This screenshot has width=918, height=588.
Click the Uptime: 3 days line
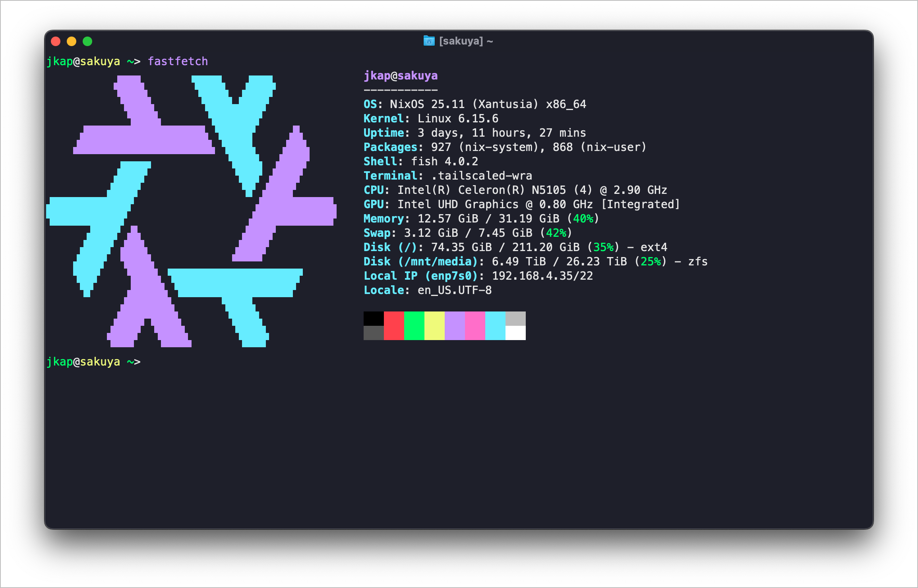click(x=475, y=133)
